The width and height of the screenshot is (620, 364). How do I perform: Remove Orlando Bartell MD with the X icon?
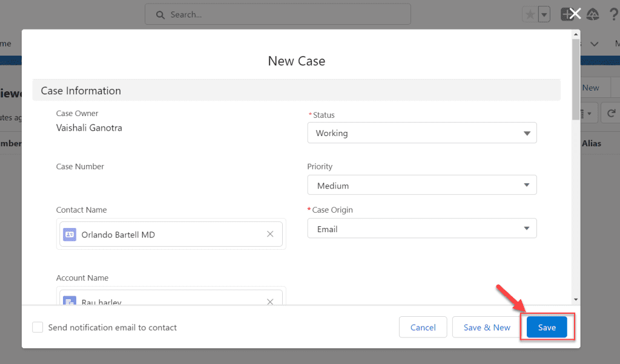click(270, 234)
